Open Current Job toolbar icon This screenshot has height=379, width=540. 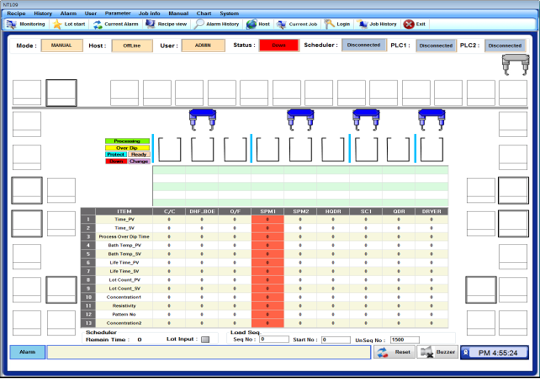281,24
